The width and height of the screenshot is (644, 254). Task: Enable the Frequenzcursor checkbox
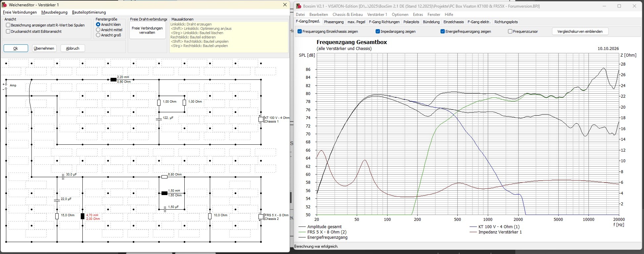click(510, 31)
